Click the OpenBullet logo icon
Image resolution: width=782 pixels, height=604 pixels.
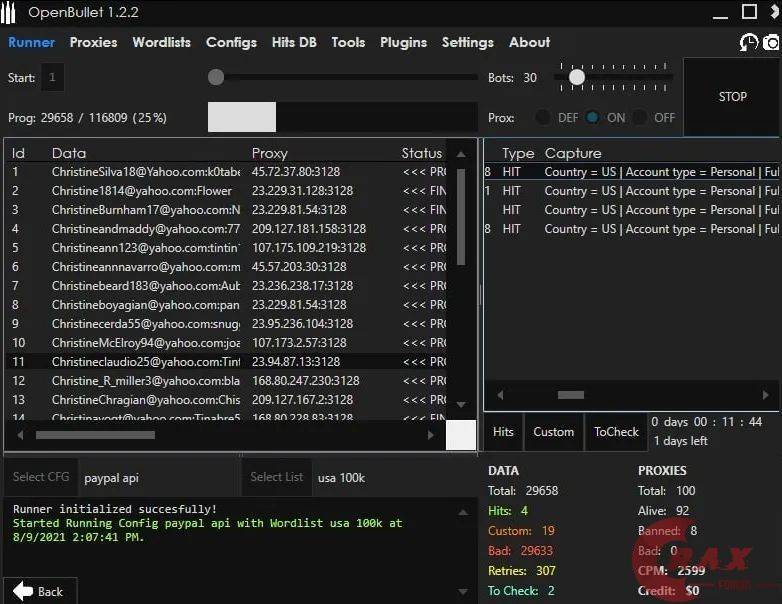[8, 12]
